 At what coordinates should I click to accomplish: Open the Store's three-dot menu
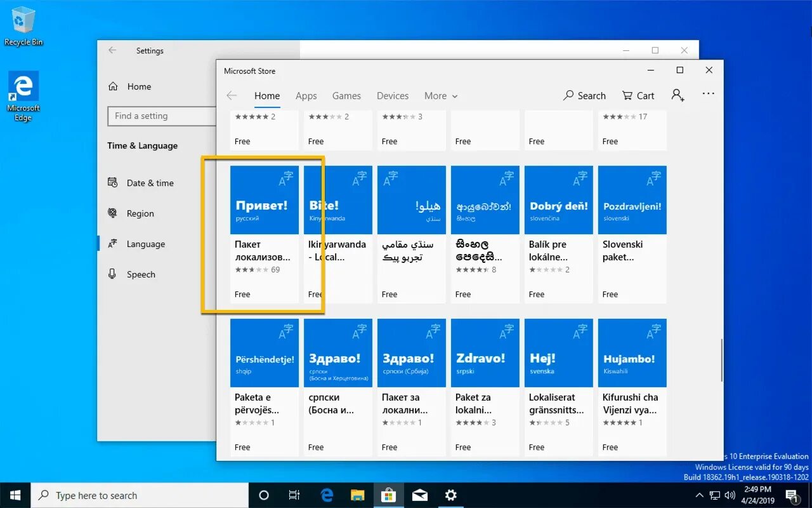pyautogui.click(x=709, y=94)
